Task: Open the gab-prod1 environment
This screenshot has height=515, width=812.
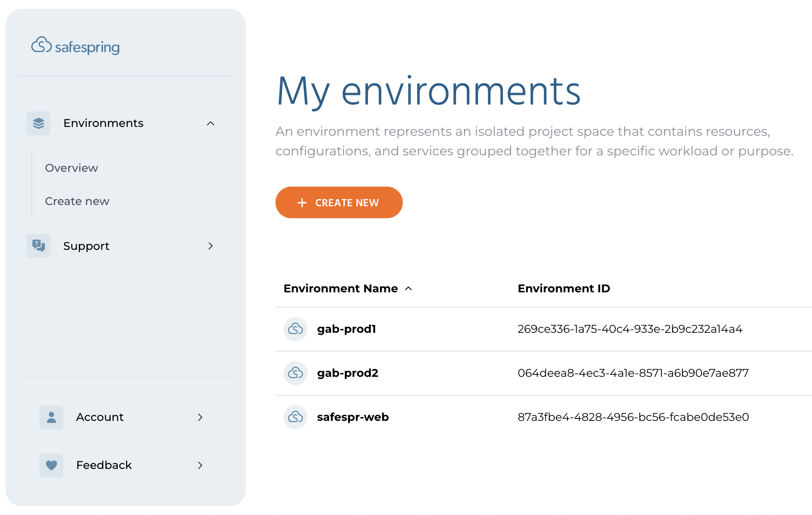Action: [346, 329]
